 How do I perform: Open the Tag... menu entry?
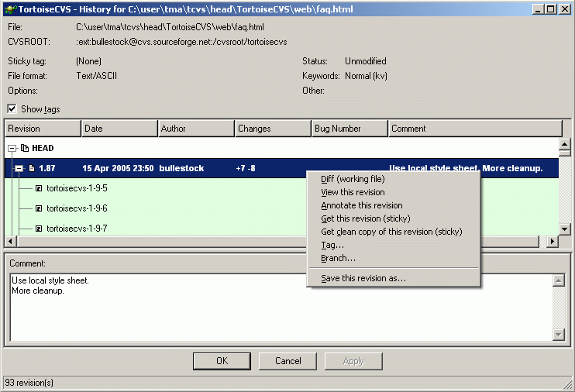(x=393, y=245)
